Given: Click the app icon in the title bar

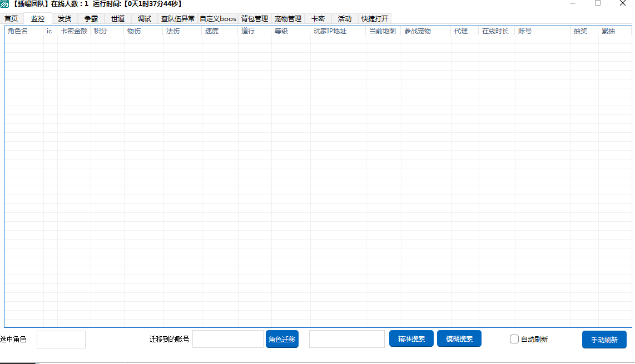Looking at the screenshot, I should pos(4,4).
